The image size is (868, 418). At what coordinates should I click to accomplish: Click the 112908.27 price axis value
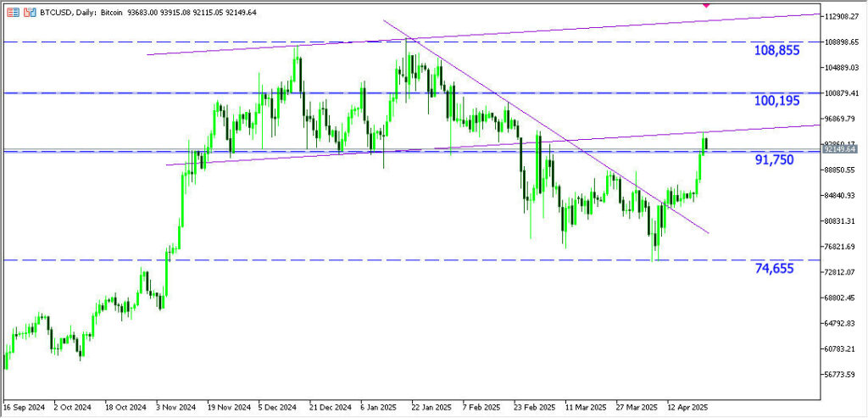point(843,15)
